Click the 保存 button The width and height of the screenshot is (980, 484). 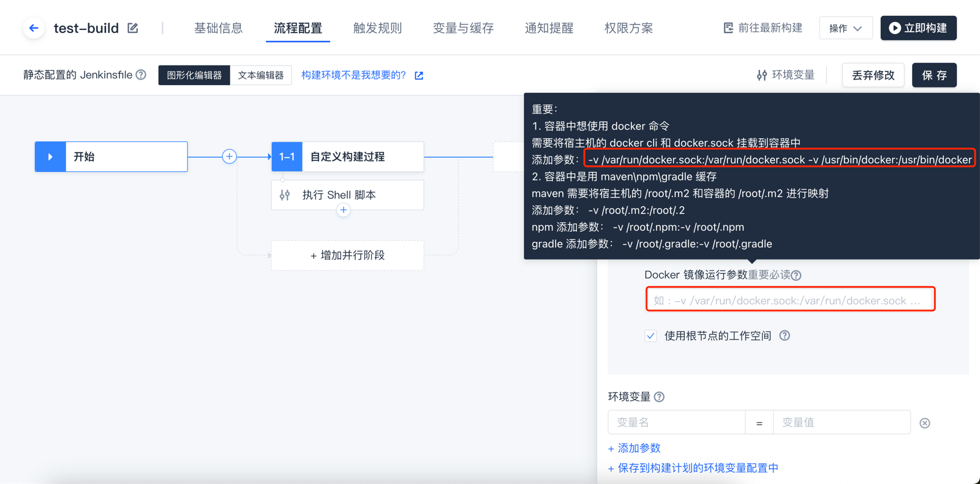coord(934,75)
